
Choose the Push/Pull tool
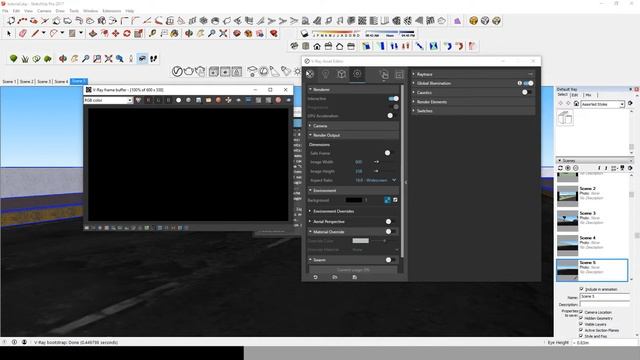(x=93, y=33)
